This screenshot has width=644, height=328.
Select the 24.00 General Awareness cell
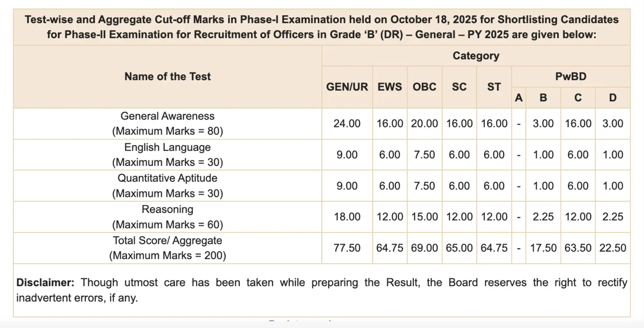point(347,123)
